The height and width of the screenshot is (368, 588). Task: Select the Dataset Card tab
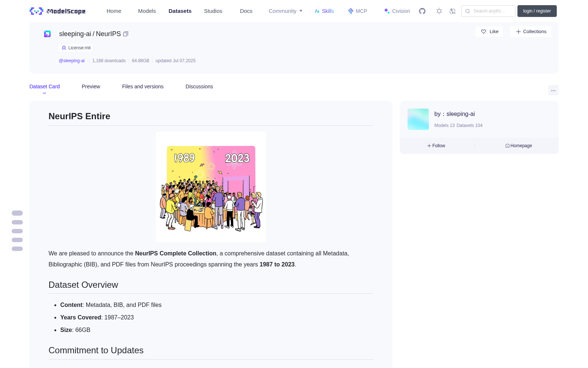(44, 86)
